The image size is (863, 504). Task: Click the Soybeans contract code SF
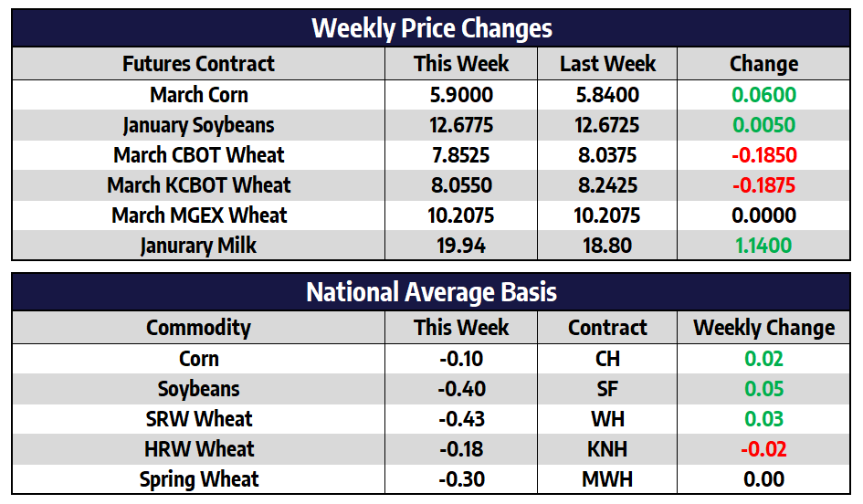click(x=607, y=389)
